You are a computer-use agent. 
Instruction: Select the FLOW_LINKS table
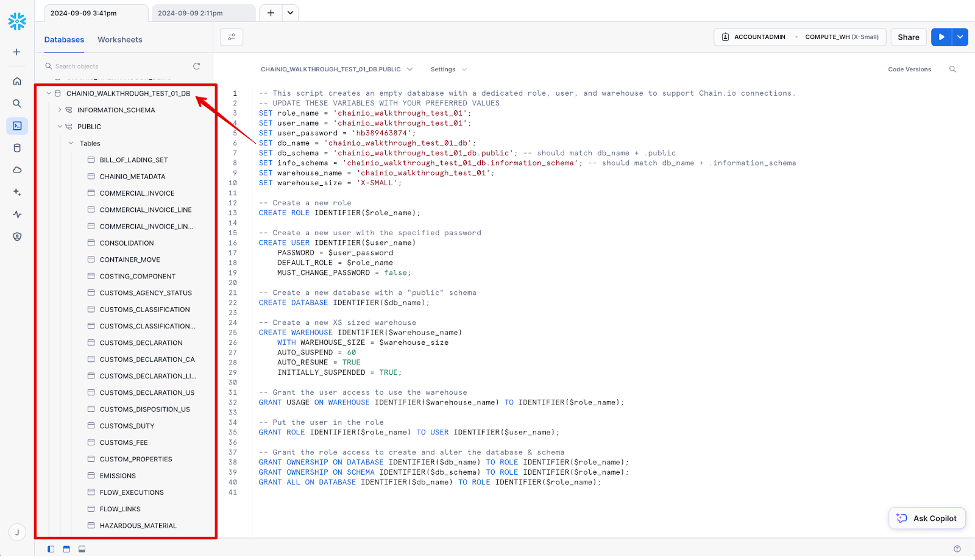[120, 509]
